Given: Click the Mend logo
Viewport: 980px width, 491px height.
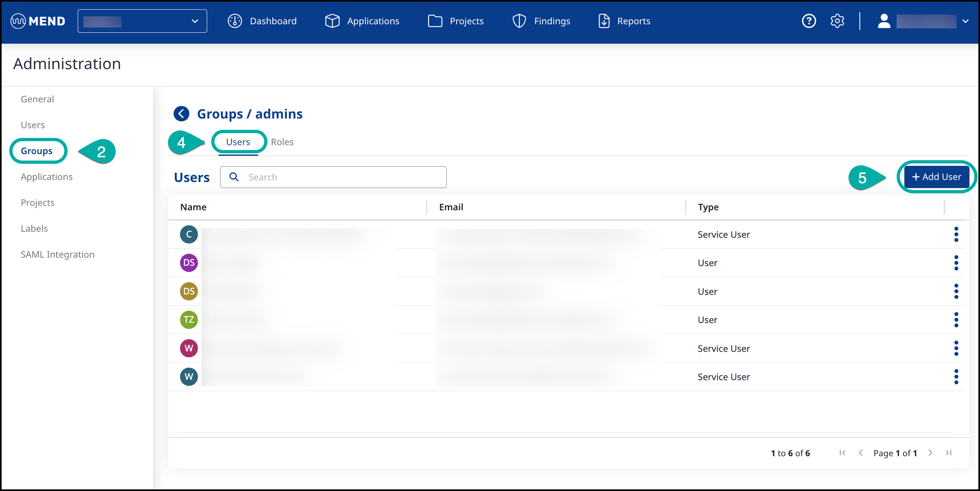Looking at the screenshot, I should pos(38,21).
